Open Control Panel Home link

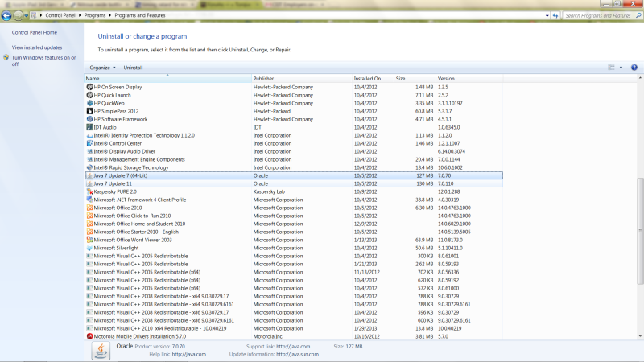pyautogui.click(x=35, y=32)
